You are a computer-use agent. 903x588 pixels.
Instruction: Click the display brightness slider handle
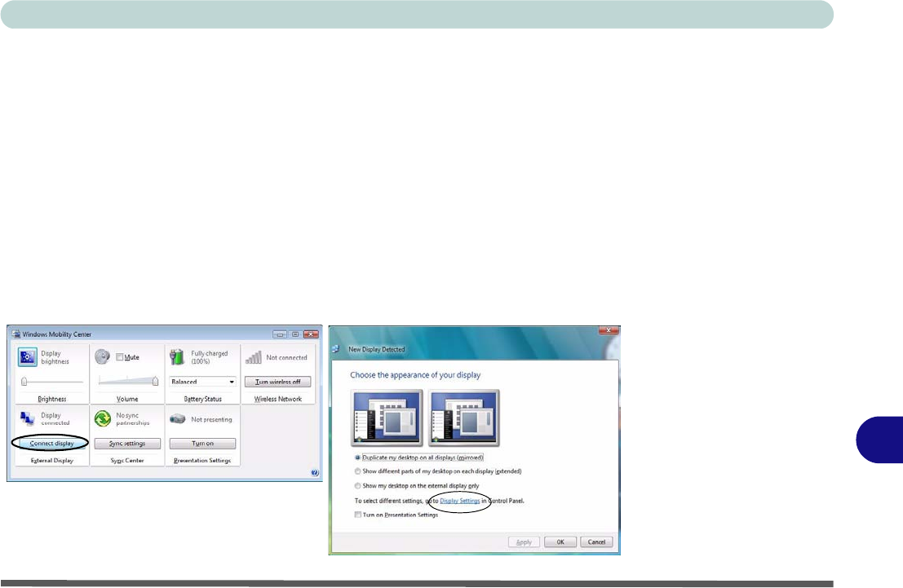(24, 381)
